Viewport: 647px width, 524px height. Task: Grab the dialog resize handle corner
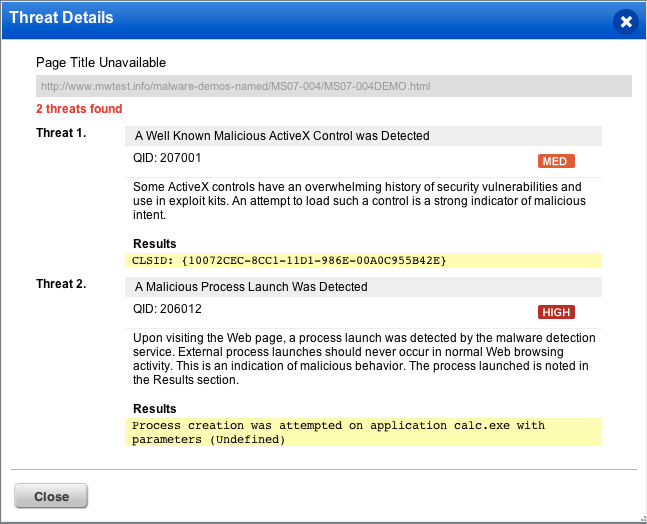643,519
